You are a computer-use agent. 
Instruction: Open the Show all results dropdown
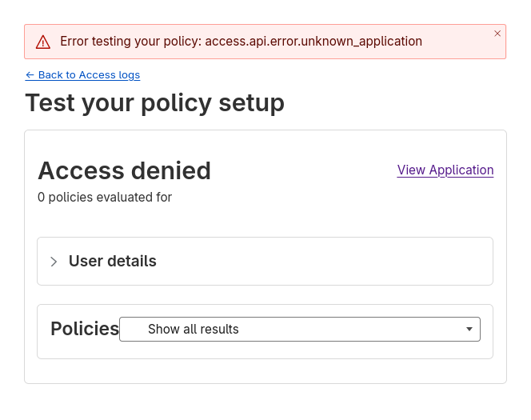click(299, 329)
